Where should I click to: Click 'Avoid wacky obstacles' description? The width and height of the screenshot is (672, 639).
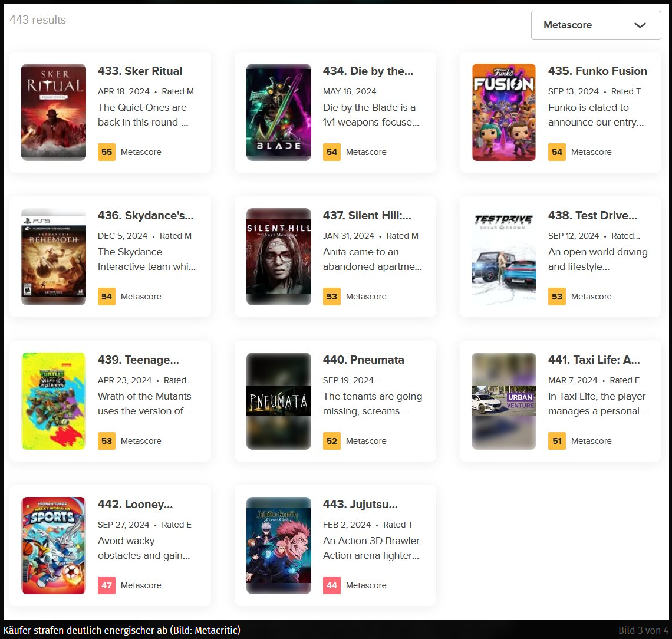tap(144, 548)
